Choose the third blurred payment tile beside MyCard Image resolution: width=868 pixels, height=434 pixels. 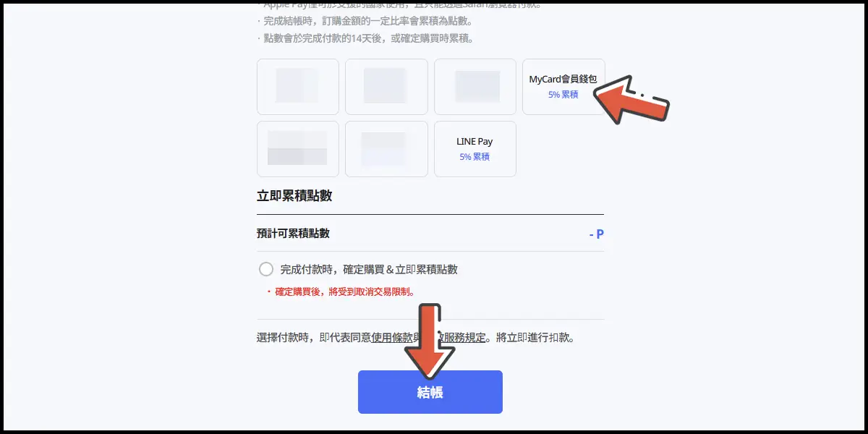(x=475, y=87)
